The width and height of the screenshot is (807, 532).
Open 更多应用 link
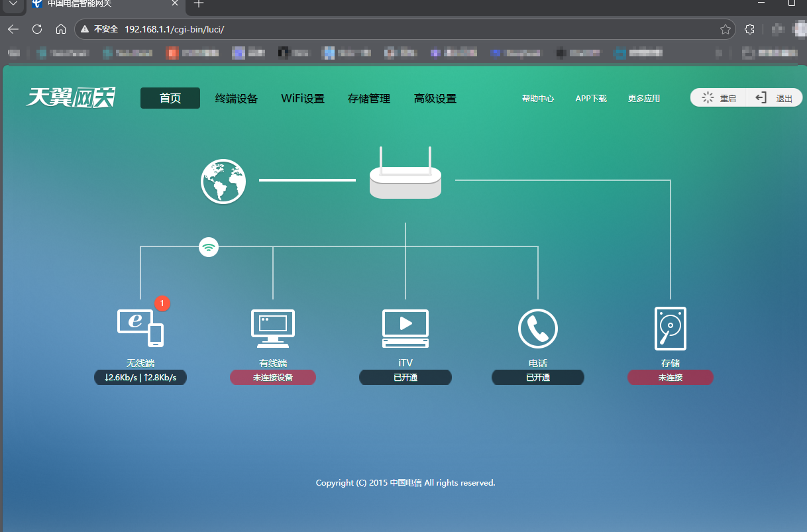pyautogui.click(x=644, y=99)
